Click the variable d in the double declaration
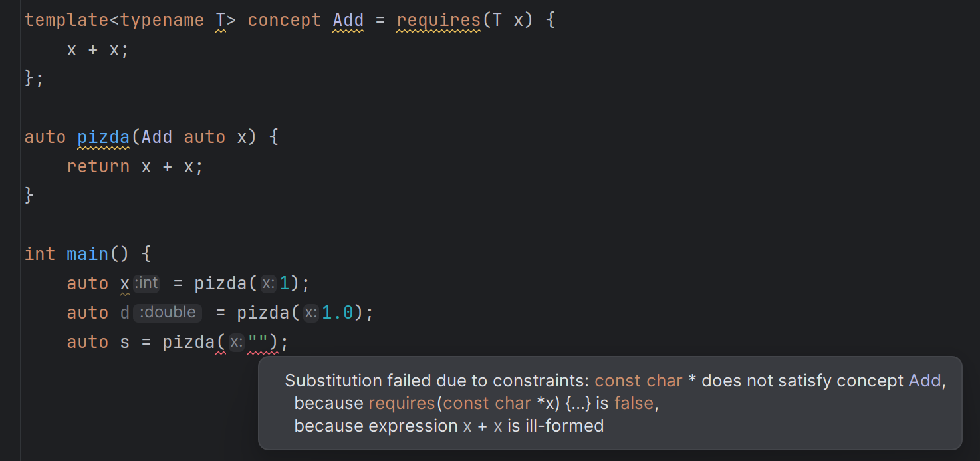 tap(125, 313)
